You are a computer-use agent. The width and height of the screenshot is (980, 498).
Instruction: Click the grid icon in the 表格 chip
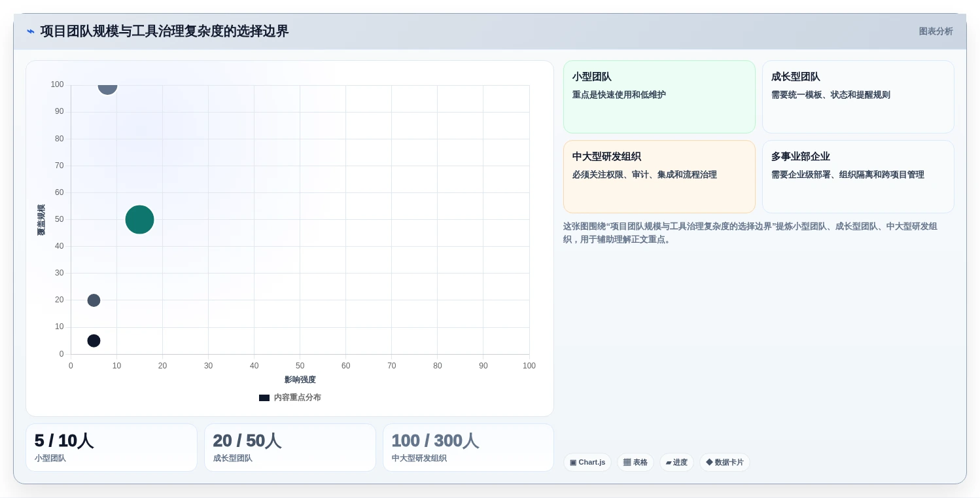pyautogui.click(x=627, y=463)
